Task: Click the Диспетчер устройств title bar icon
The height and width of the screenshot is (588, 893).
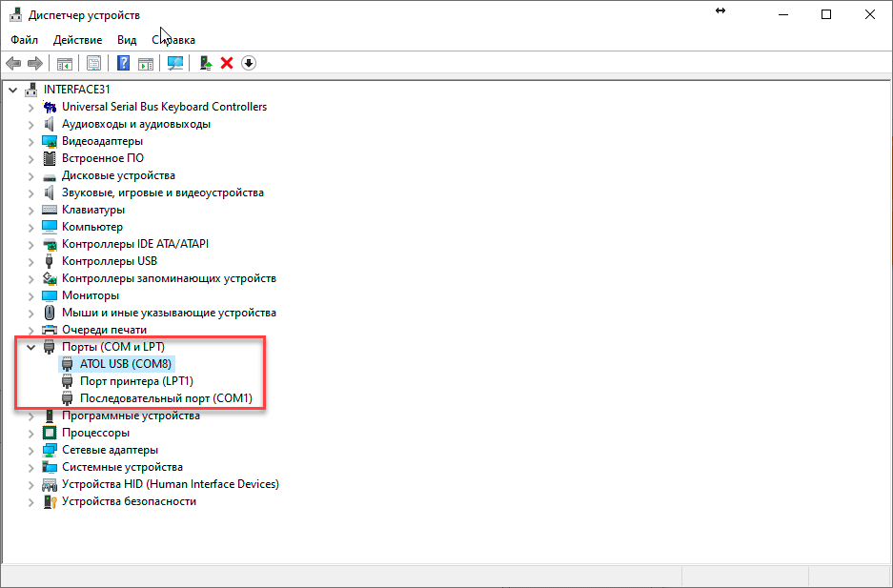Action: pyautogui.click(x=16, y=15)
